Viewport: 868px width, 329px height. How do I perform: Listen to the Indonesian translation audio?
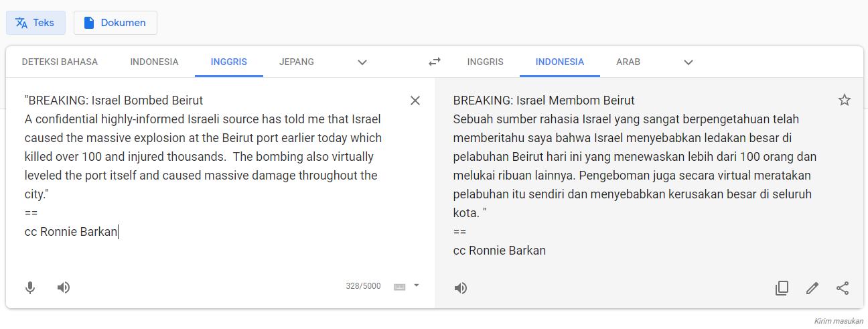coord(461,288)
